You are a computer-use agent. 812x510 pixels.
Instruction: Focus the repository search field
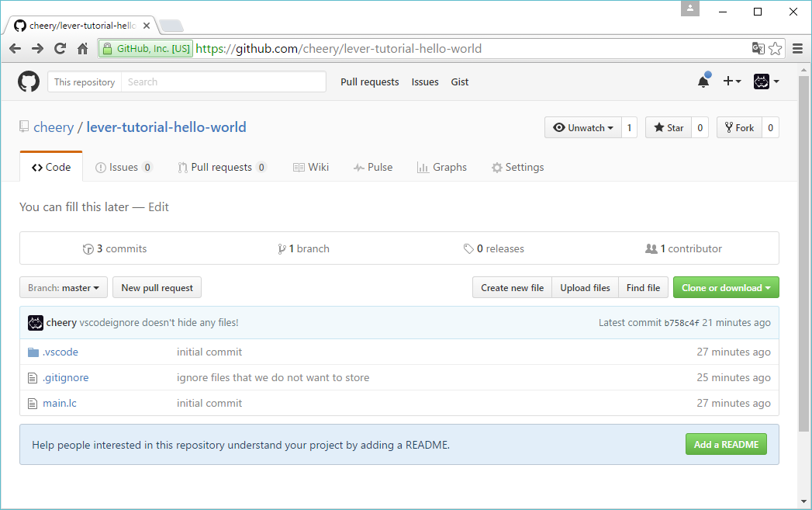coord(223,82)
